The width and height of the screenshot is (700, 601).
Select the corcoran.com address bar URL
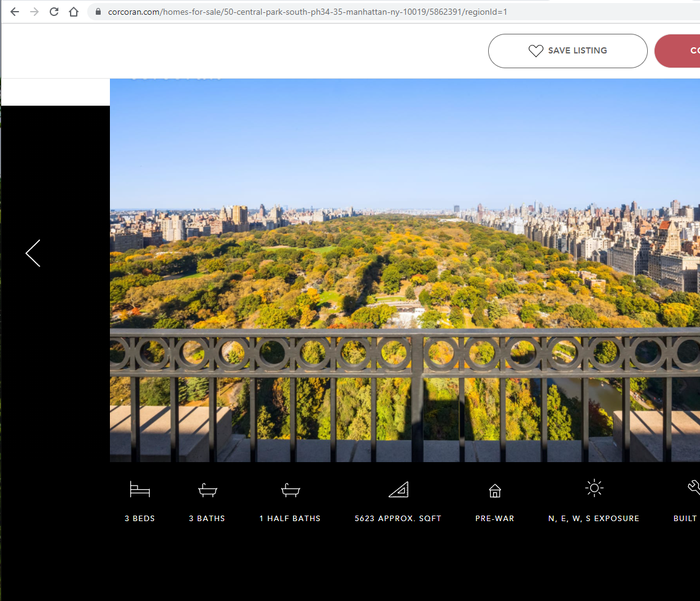click(308, 12)
